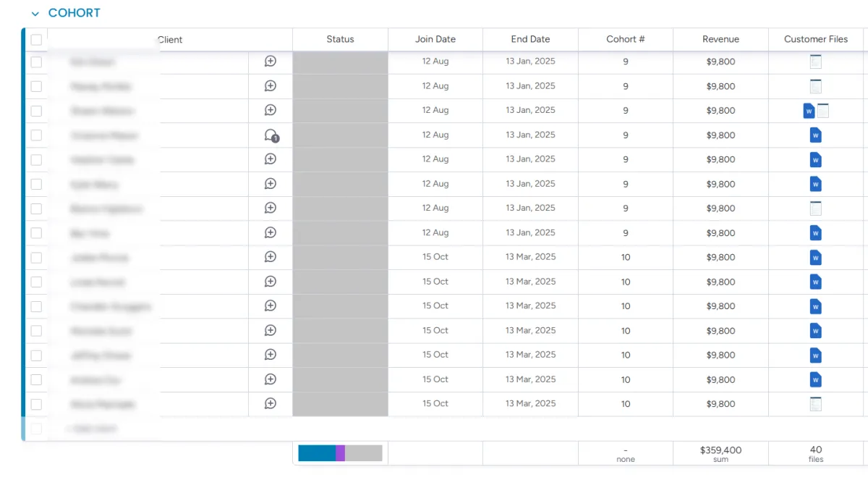This screenshot has height=480, width=868.
Task: Open Word file on the comment-badge row
Action: [x=816, y=135]
